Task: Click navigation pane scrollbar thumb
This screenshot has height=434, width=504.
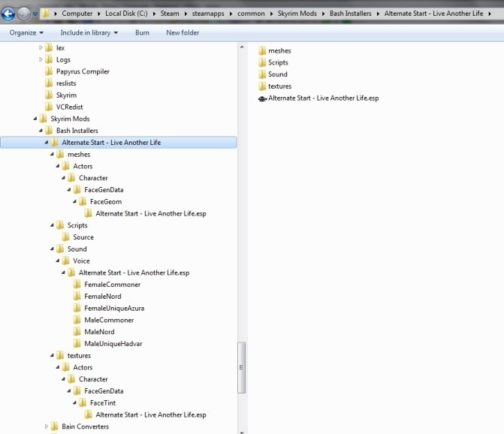Action: (x=242, y=367)
